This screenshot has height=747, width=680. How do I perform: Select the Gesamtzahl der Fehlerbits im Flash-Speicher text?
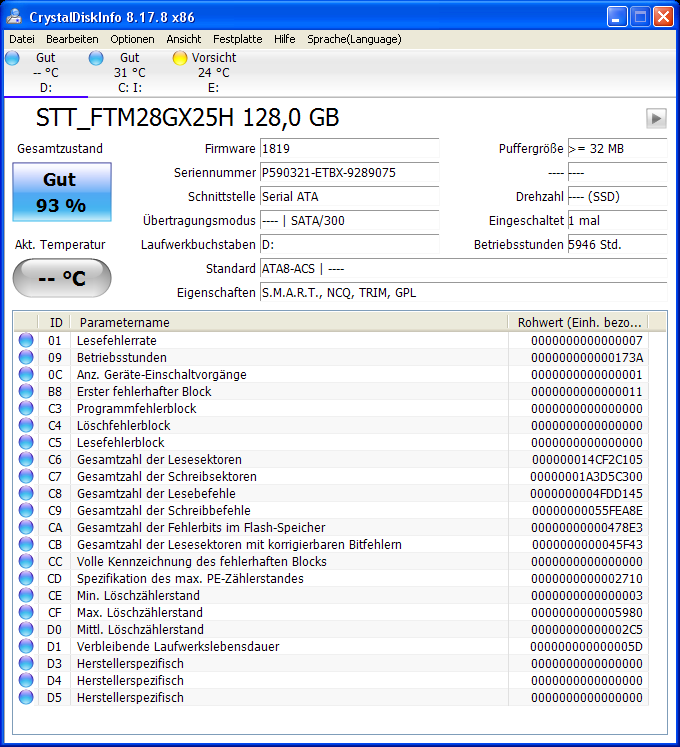(201, 527)
